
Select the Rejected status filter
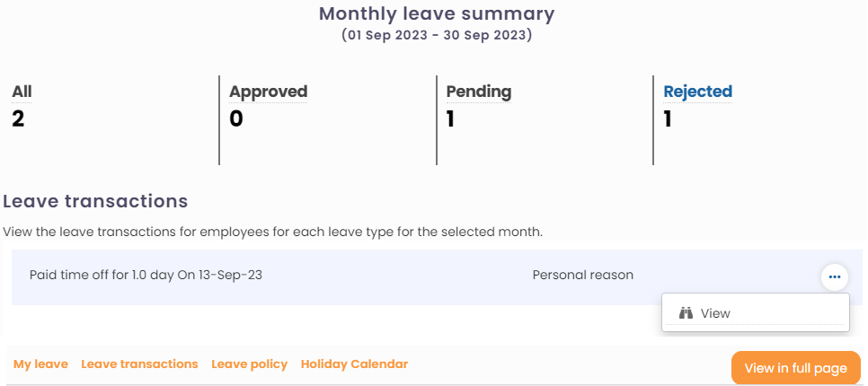(x=697, y=92)
